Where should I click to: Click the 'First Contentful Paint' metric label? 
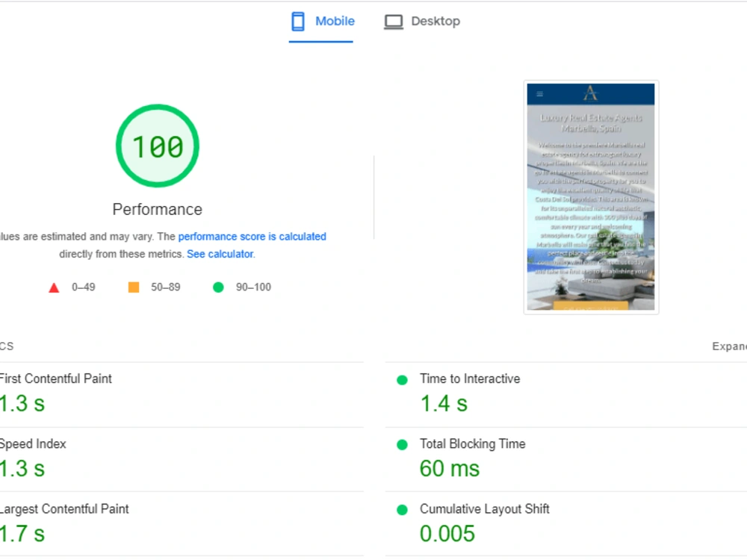pos(55,379)
